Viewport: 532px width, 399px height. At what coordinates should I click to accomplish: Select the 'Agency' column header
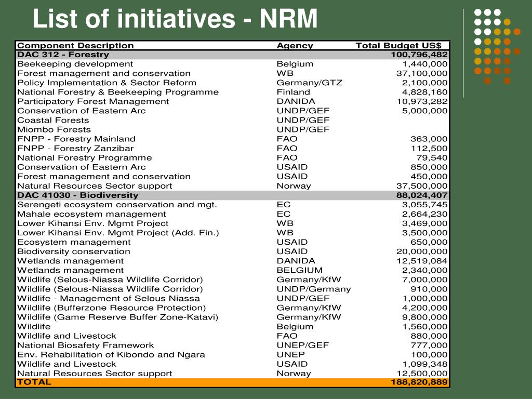(x=295, y=46)
